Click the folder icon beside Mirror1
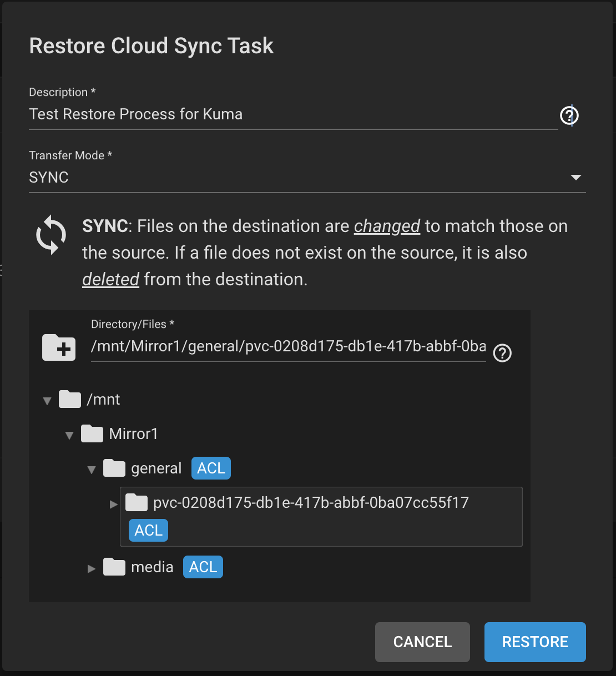Screen dimensions: 616x676 click(x=92, y=433)
